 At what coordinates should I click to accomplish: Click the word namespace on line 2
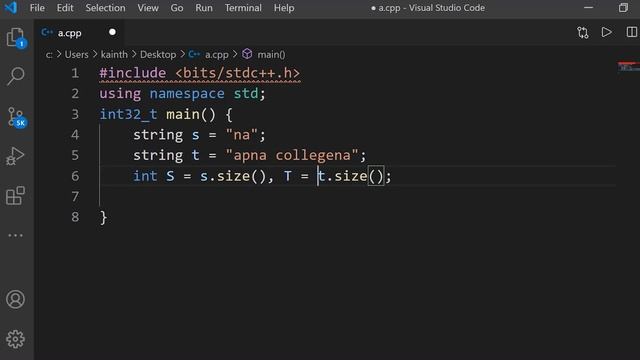pyautogui.click(x=187, y=94)
